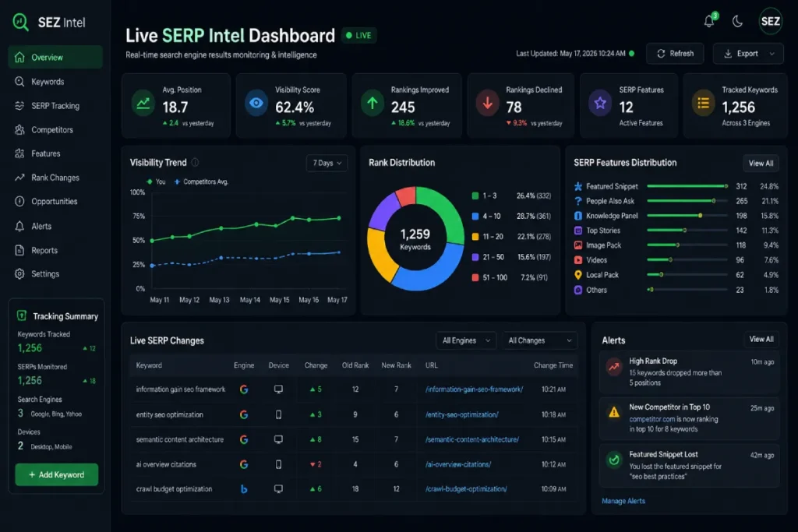Open Opportunities in the sidebar

(55, 202)
